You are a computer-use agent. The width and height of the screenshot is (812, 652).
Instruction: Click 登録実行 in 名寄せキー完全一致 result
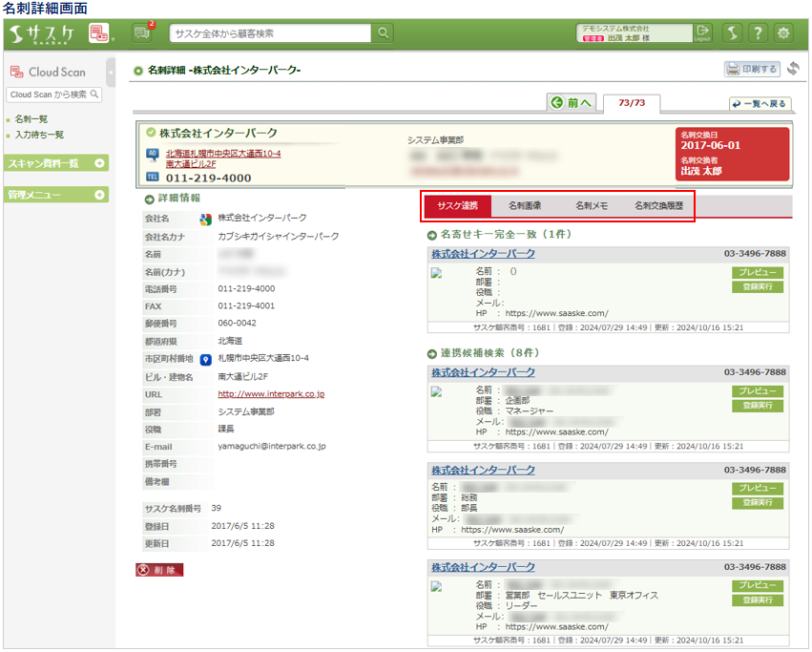[758, 287]
